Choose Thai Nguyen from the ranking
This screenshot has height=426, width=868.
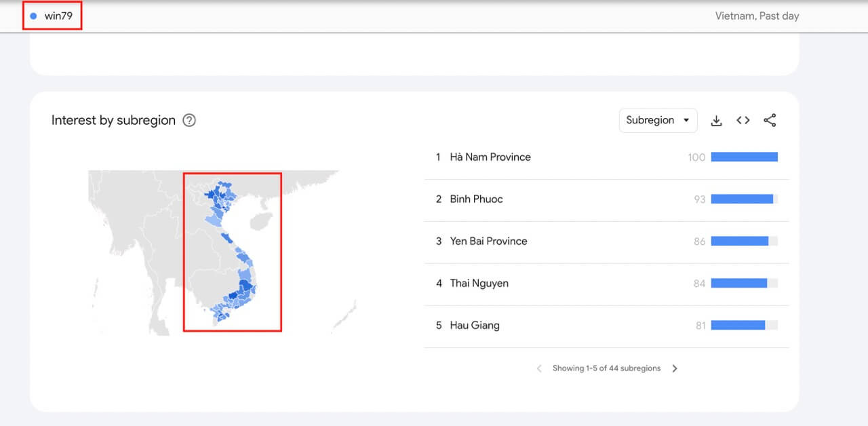click(x=479, y=284)
